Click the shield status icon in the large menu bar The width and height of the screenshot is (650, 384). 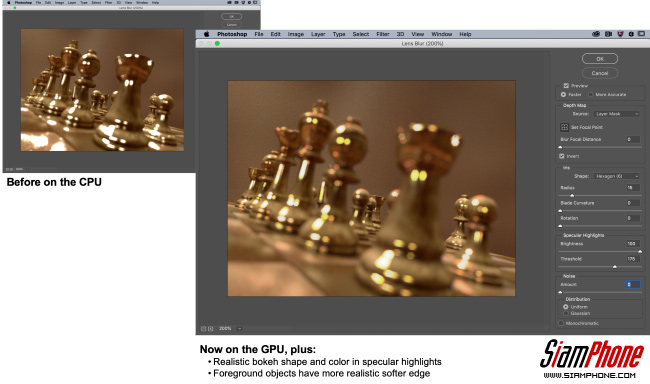coord(620,34)
